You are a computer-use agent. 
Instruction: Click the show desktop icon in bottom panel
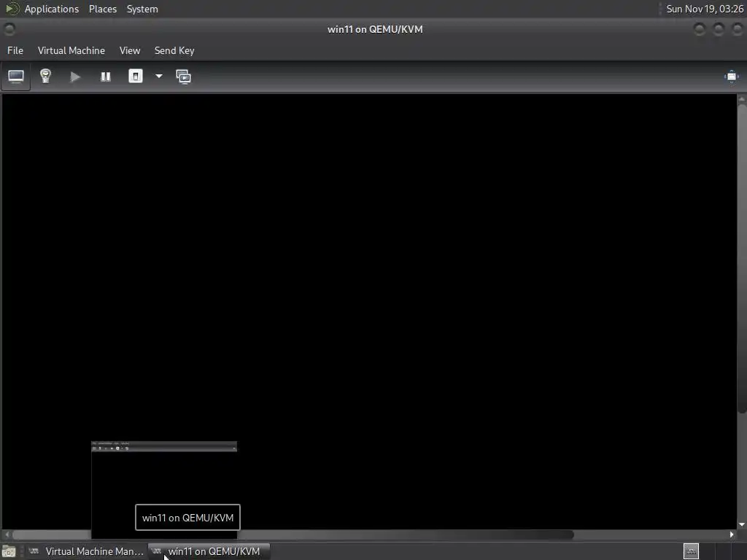click(9, 551)
